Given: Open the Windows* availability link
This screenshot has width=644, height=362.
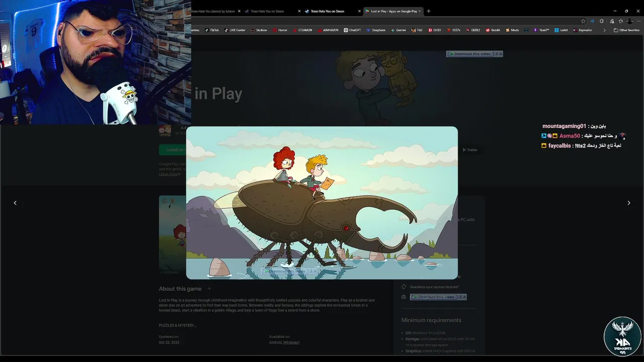Looking at the screenshot, I should coord(291,342).
